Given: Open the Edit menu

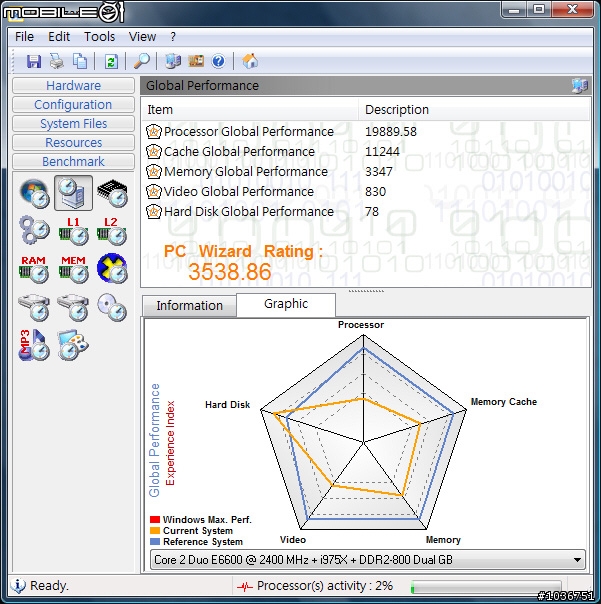Looking at the screenshot, I should 59,37.
